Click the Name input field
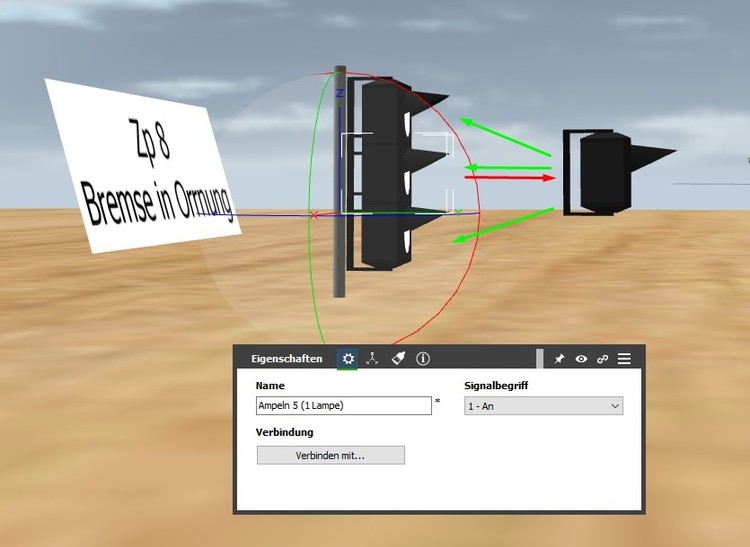 coord(343,405)
